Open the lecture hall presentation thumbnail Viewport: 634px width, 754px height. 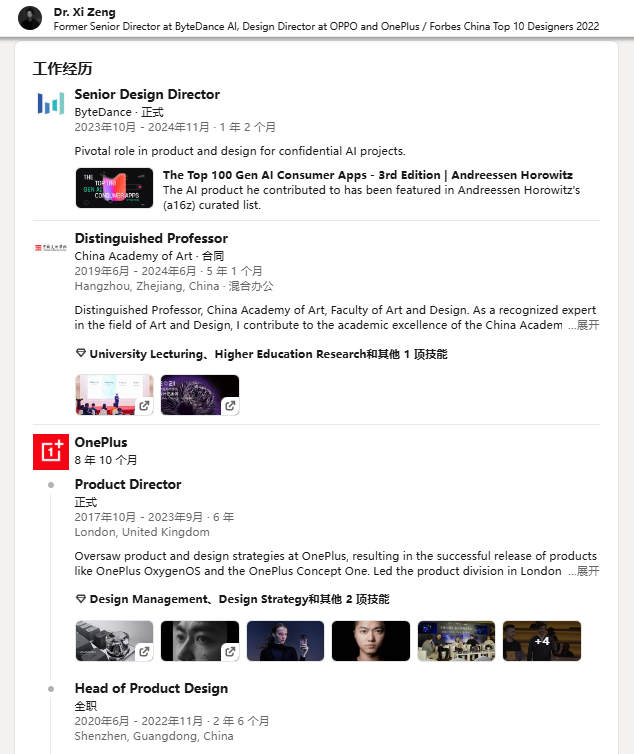pos(114,395)
